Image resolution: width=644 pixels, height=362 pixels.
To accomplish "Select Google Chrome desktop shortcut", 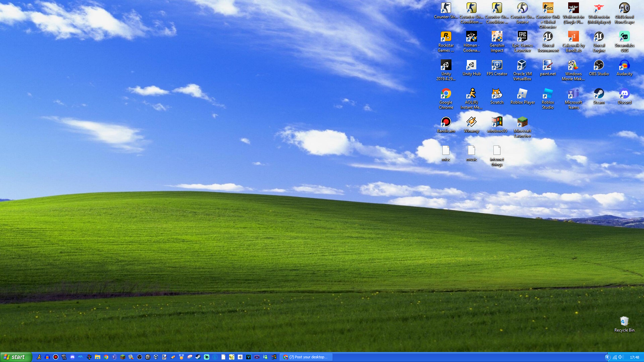I will [x=446, y=99].
